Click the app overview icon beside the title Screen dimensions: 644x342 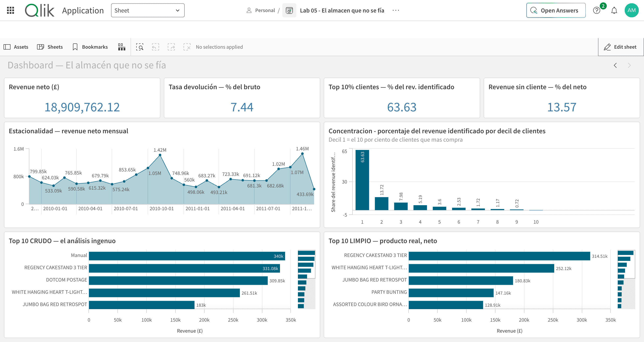point(289,10)
